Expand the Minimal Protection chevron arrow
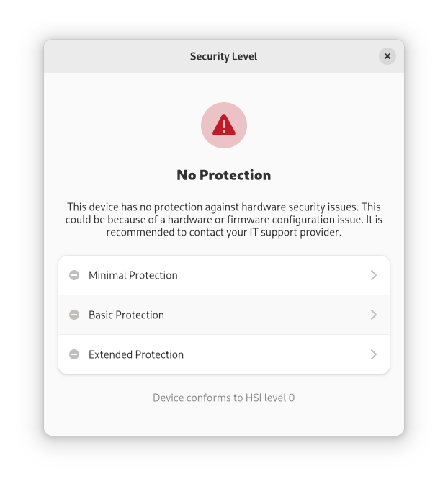Screen dimensions: 448x484 point(374,275)
